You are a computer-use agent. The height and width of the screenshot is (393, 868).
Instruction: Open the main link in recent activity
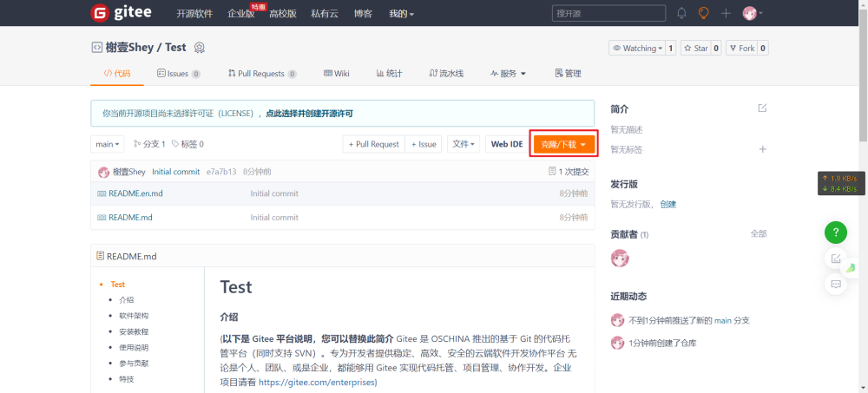pyautogui.click(x=723, y=320)
